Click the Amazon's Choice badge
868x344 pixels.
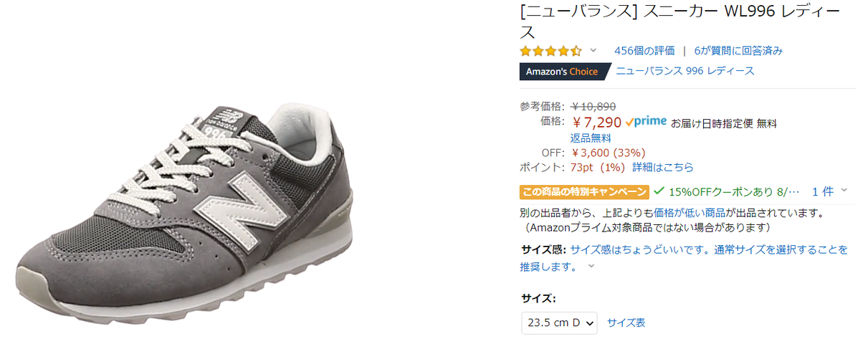563,72
